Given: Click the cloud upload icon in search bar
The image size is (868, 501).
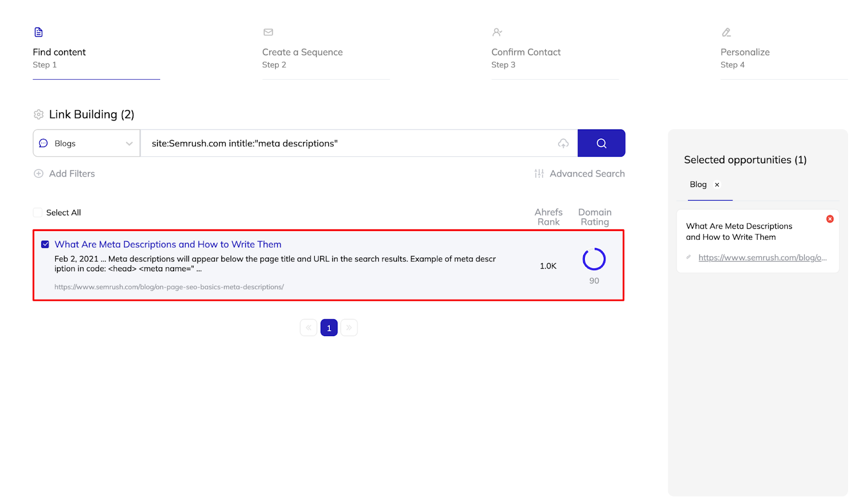Looking at the screenshot, I should coord(563,143).
